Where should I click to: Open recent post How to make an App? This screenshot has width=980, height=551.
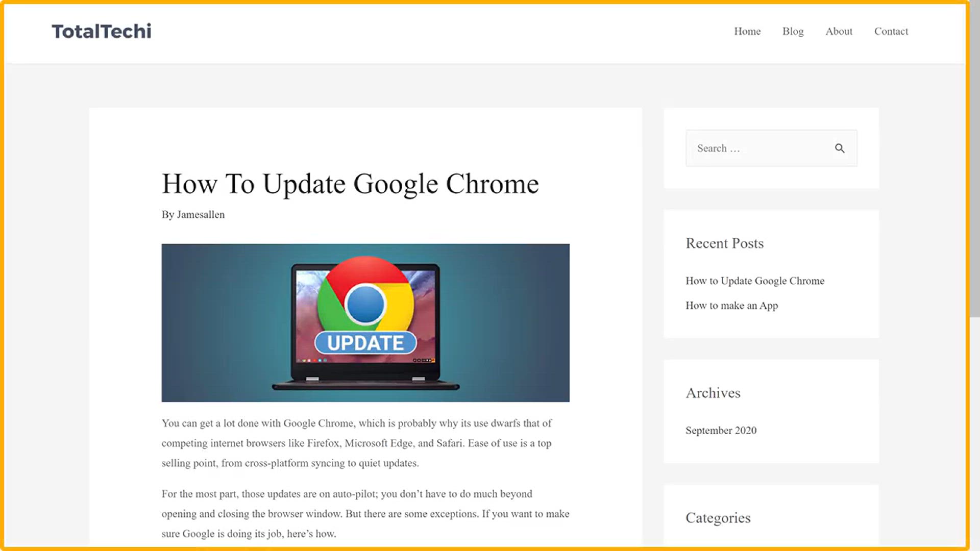click(x=731, y=306)
